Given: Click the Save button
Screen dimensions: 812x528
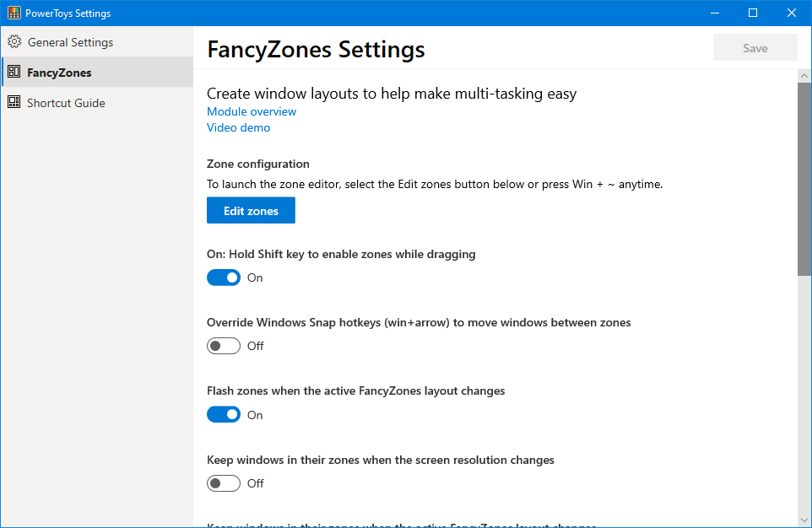Looking at the screenshot, I should coord(755,48).
